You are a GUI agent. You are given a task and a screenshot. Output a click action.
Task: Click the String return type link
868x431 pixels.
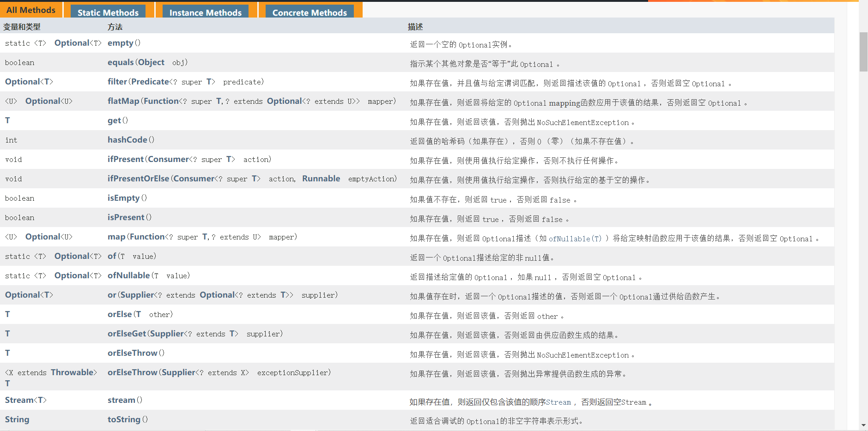(17, 419)
